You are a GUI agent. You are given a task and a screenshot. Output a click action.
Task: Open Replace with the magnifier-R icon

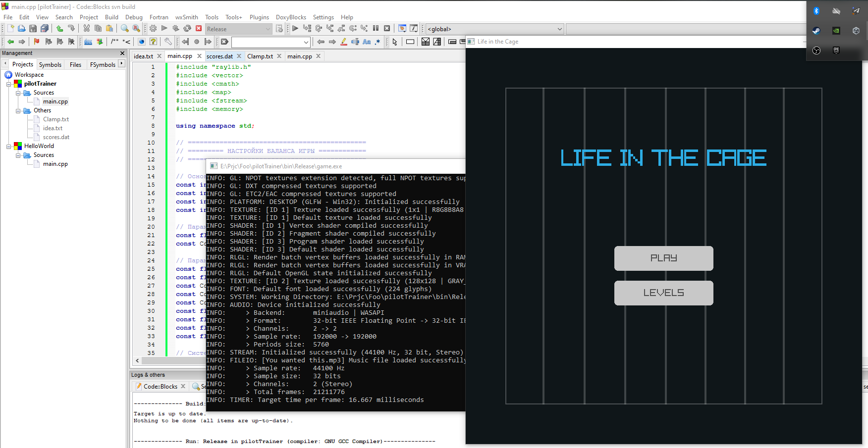point(136,29)
